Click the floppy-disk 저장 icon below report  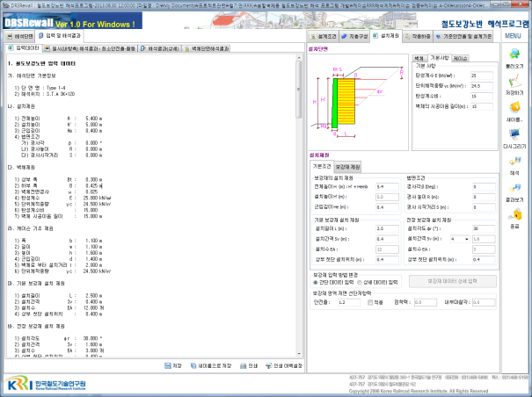168,365
